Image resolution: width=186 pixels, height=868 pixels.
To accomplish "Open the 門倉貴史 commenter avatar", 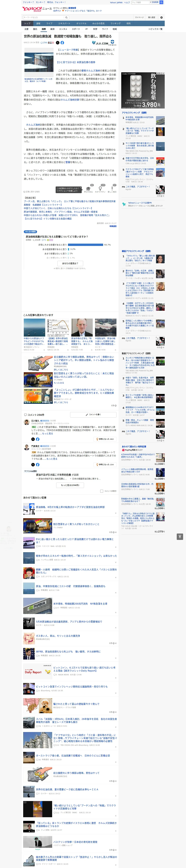I will tap(26, 447).
